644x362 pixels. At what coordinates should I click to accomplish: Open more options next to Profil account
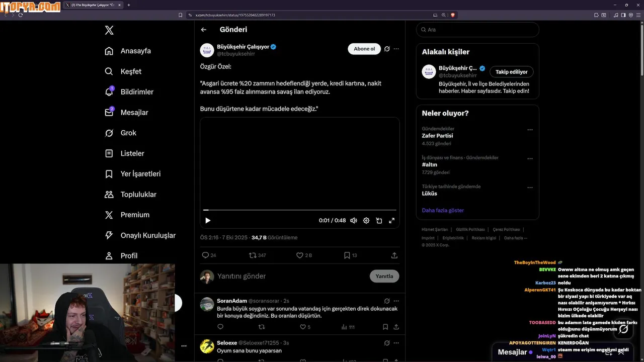[x=184, y=346]
